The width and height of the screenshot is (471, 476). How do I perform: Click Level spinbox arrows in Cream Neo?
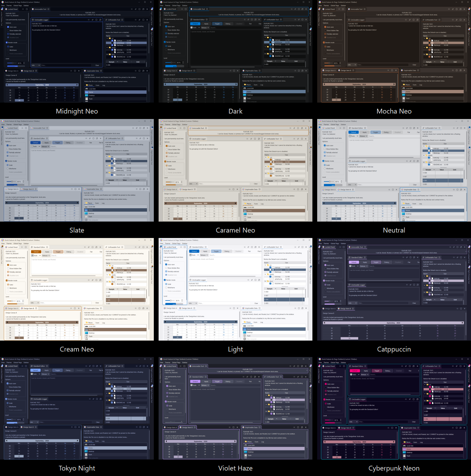pyautogui.click(x=23, y=301)
